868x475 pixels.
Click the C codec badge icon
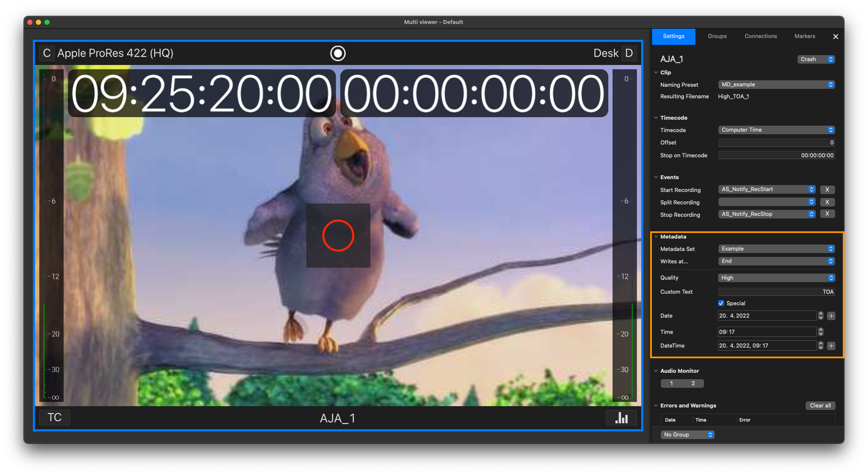pos(47,53)
